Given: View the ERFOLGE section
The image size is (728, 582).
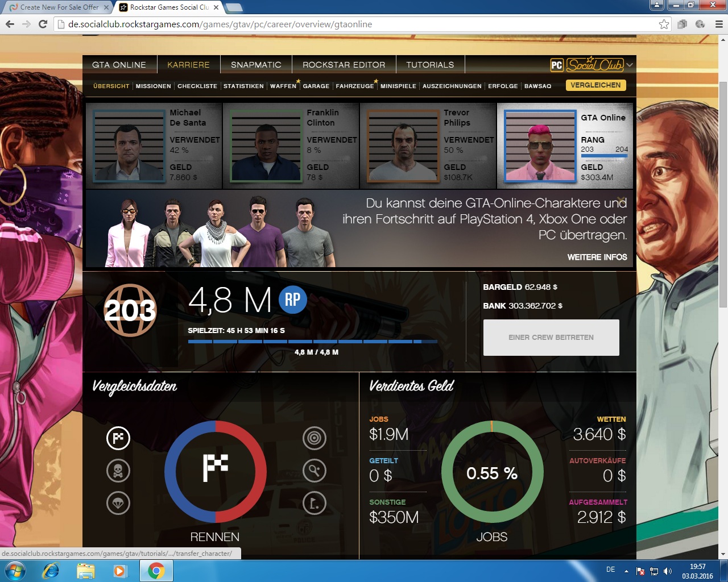Looking at the screenshot, I should pyautogui.click(x=503, y=86).
